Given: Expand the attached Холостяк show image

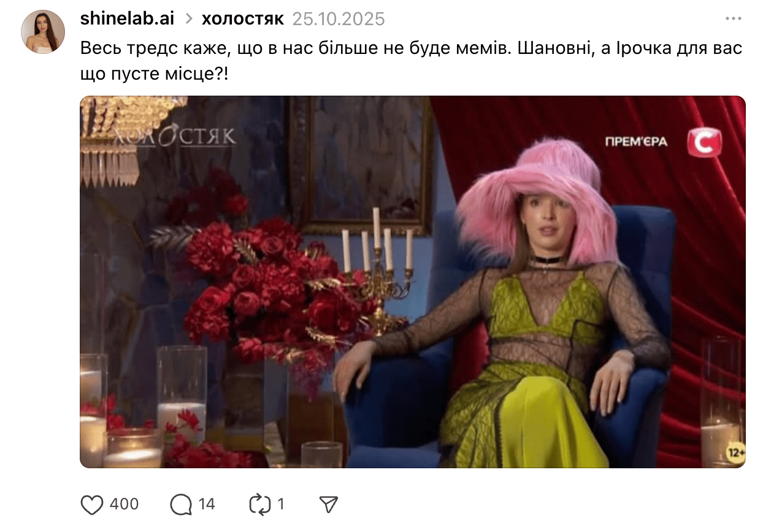Looking at the screenshot, I should tap(413, 282).
